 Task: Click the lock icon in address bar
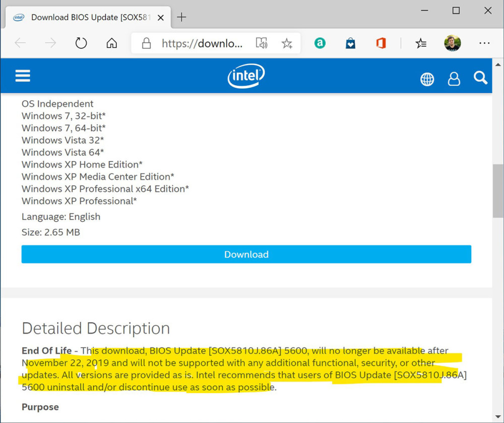click(146, 43)
